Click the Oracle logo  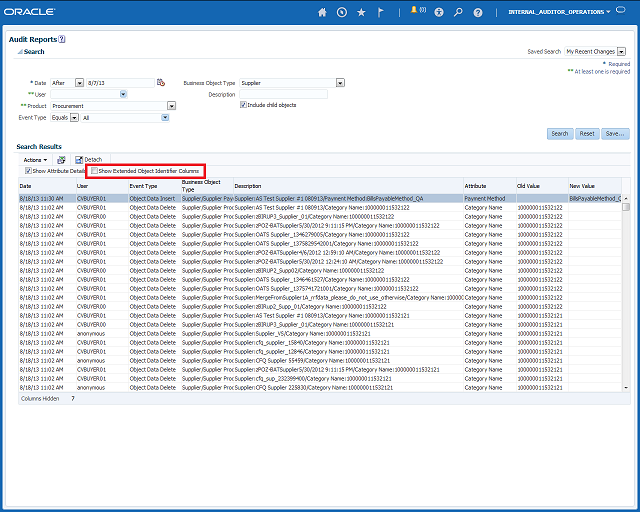29,12
